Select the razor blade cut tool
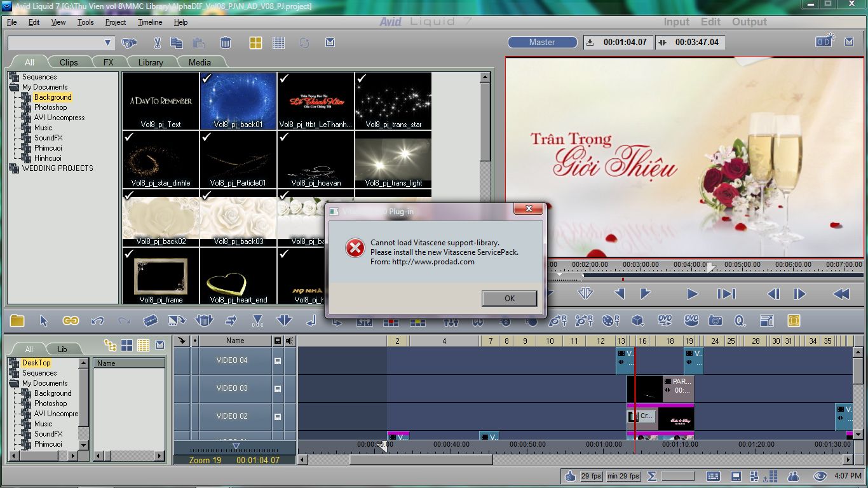868x488 pixels. tap(151, 321)
